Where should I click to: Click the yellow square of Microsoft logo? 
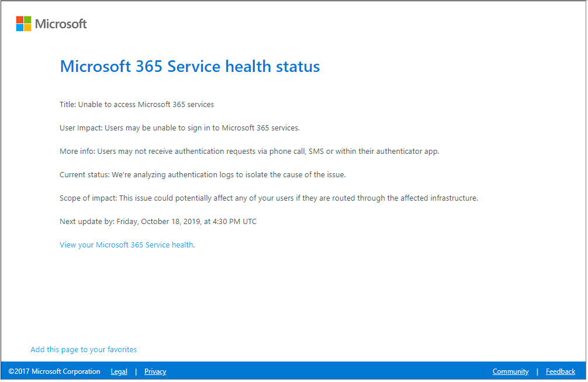pyautogui.click(x=27, y=27)
